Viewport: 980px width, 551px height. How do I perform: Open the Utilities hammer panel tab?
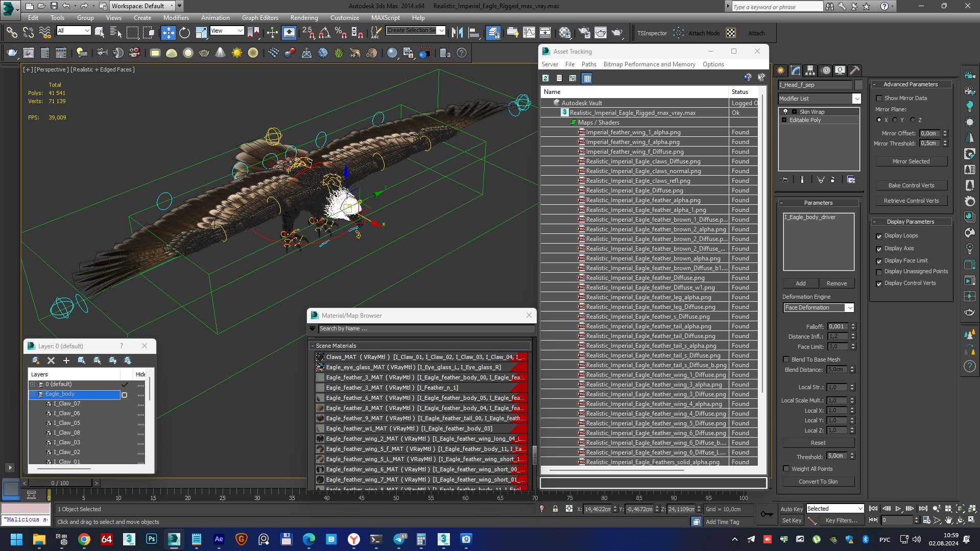855,70
